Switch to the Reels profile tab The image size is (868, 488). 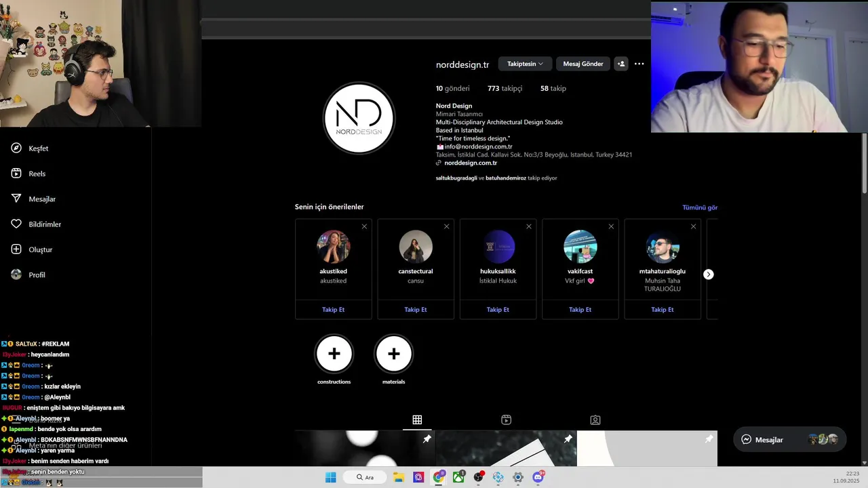[x=506, y=420]
